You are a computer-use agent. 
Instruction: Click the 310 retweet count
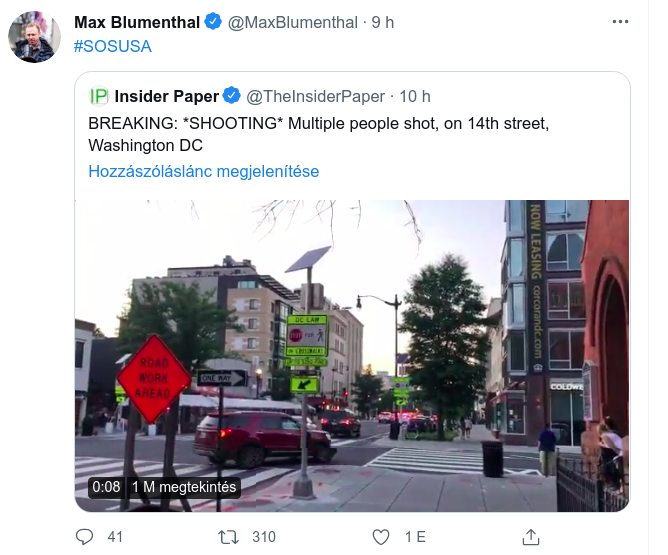click(263, 537)
